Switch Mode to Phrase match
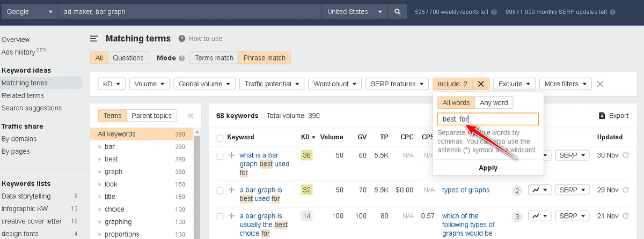This screenshot has width=644, height=239. point(265,58)
